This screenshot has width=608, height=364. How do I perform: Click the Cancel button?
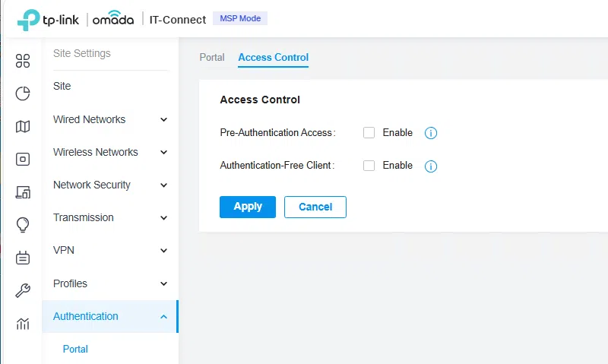tap(315, 207)
